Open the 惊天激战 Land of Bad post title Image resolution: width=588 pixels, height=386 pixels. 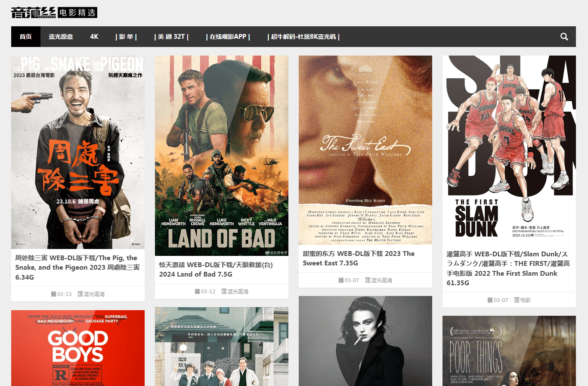click(222, 269)
